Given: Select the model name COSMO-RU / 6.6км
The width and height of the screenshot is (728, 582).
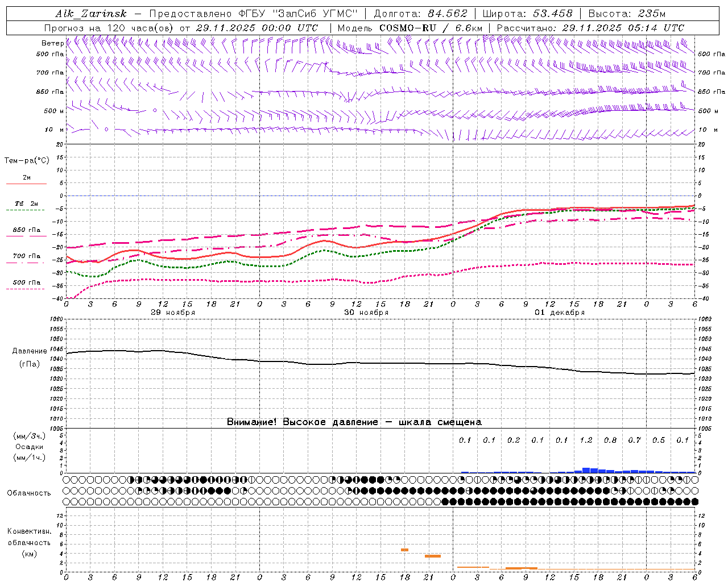Looking at the screenshot, I should pyautogui.click(x=431, y=28).
